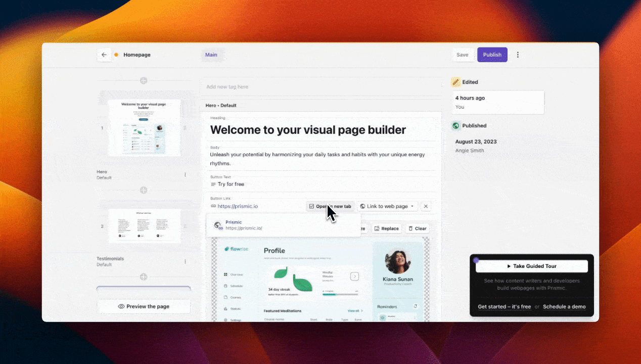Open the Testimonials slice three-dot menu
Viewport: 641px width, 364px height.
(x=185, y=261)
